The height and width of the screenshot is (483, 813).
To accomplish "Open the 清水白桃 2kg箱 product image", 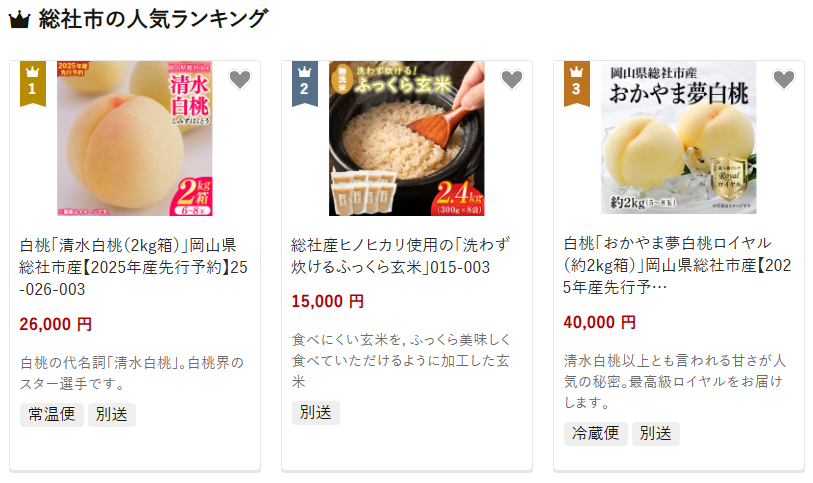I will pos(135,138).
